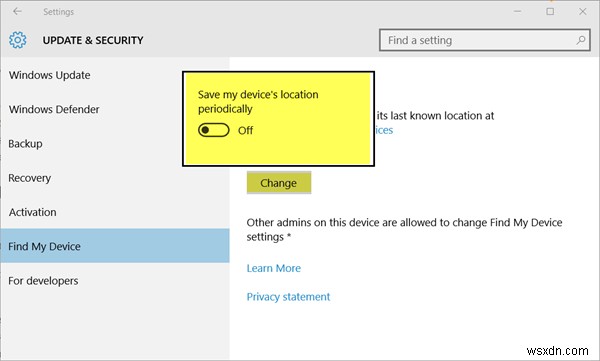Open the Privacy statement link
Viewport: 600px width, 361px height.
(x=288, y=297)
